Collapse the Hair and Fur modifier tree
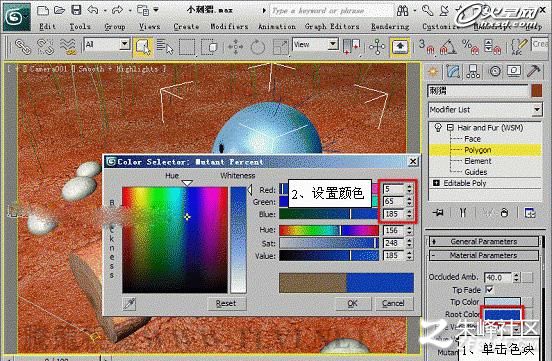 point(450,127)
